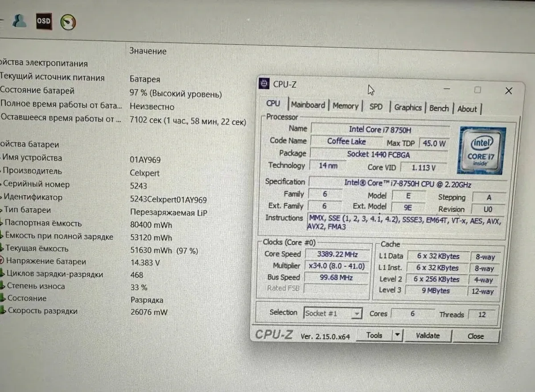Open the About tab
Viewport: 535px width, 392px height.
point(467,109)
